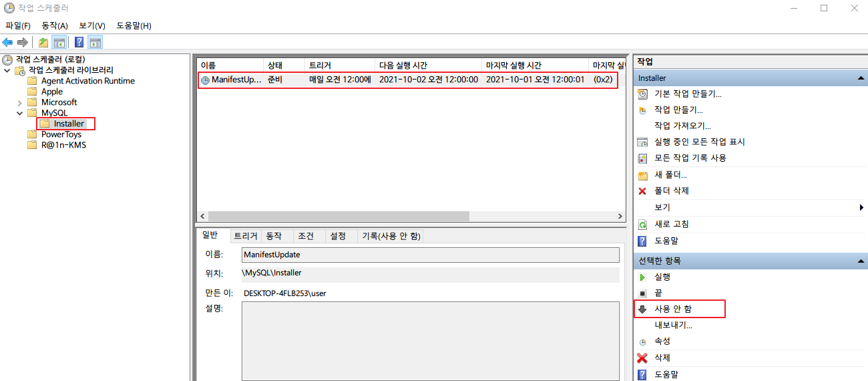The height and width of the screenshot is (381, 868).
Task: Open the 동작(A) menu
Action: pos(55,25)
